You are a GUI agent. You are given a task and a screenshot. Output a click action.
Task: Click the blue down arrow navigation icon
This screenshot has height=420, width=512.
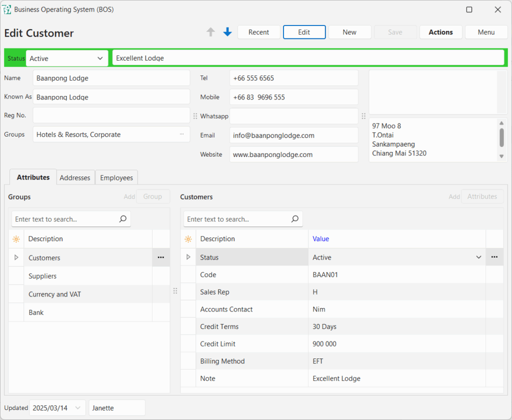coord(227,32)
